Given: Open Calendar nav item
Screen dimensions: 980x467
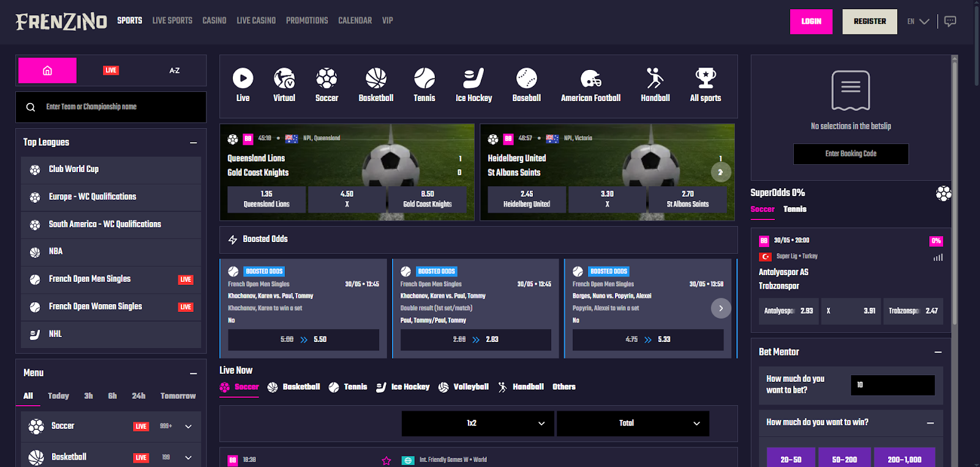Looking at the screenshot, I should [x=355, y=21].
